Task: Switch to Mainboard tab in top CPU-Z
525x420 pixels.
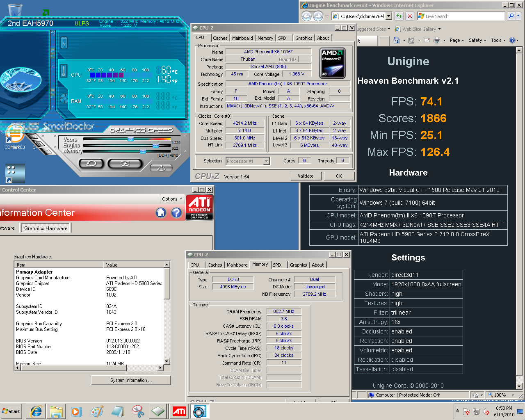Action: 242,38
